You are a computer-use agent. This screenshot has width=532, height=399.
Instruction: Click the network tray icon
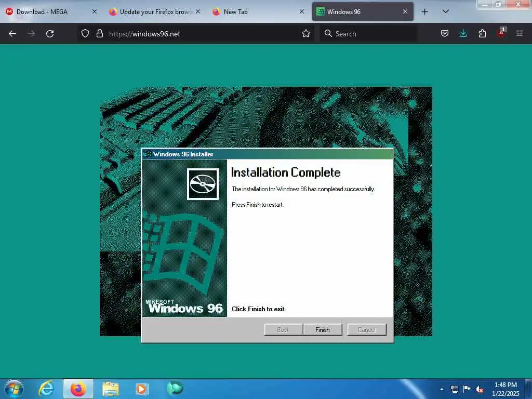(x=454, y=389)
